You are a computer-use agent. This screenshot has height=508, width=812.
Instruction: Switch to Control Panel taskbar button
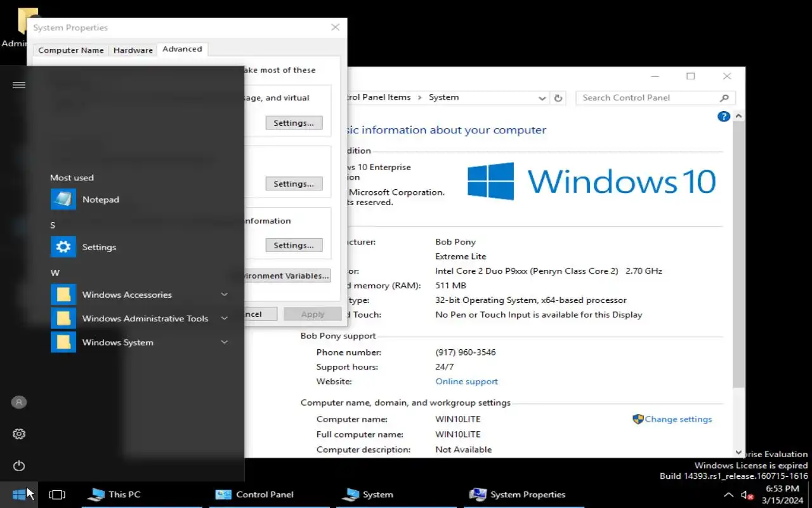coord(271,494)
